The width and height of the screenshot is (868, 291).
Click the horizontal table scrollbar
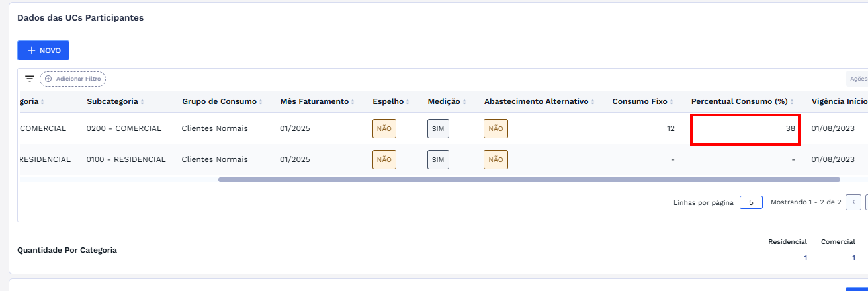point(529,180)
